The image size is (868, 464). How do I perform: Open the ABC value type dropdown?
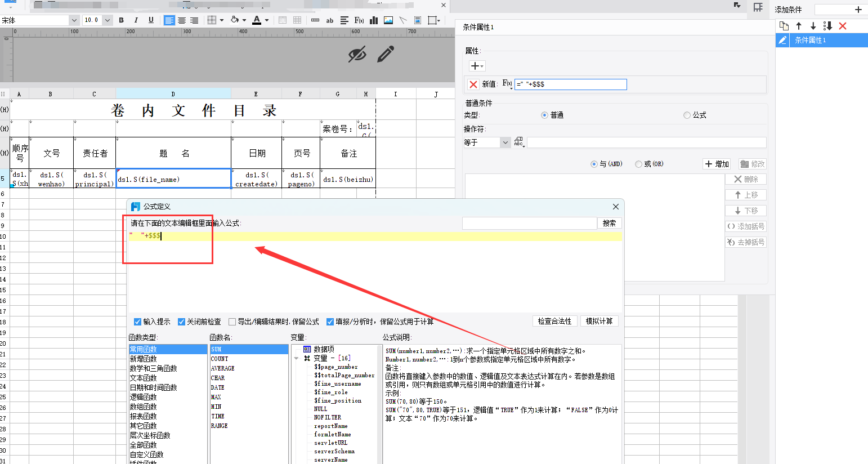pos(518,143)
